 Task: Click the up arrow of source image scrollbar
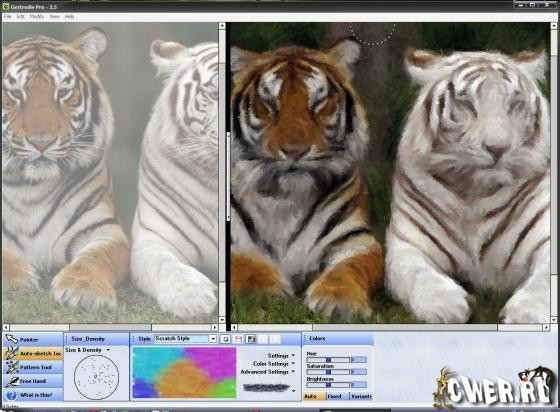222,26
